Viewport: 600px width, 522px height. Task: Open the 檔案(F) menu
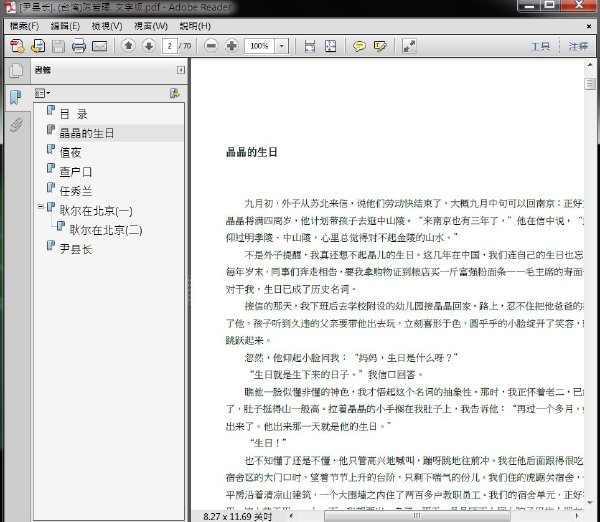pos(24,26)
